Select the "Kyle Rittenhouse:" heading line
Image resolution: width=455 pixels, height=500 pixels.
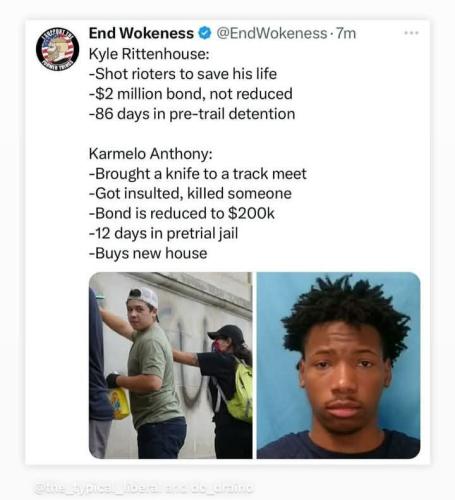(149, 54)
